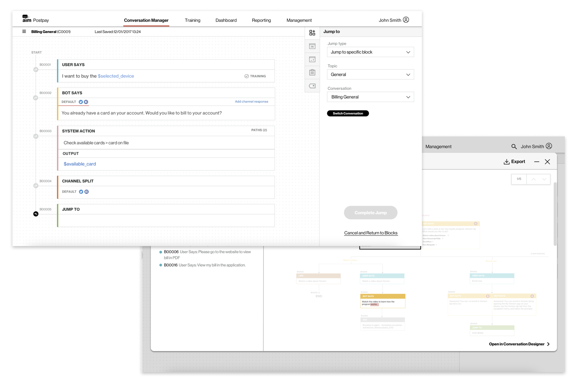Click the CHANNEL SPLIT block header

pyautogui.click(x=166, y=181)
